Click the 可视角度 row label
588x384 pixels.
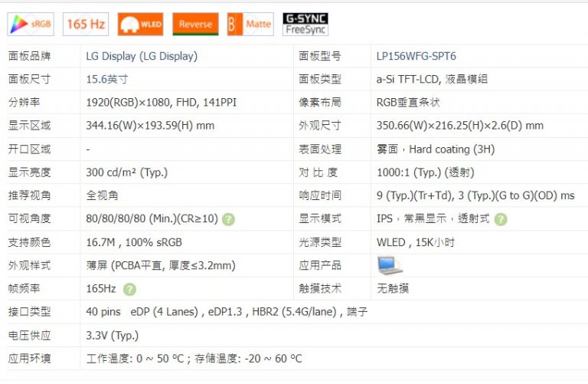coord(29,219)
